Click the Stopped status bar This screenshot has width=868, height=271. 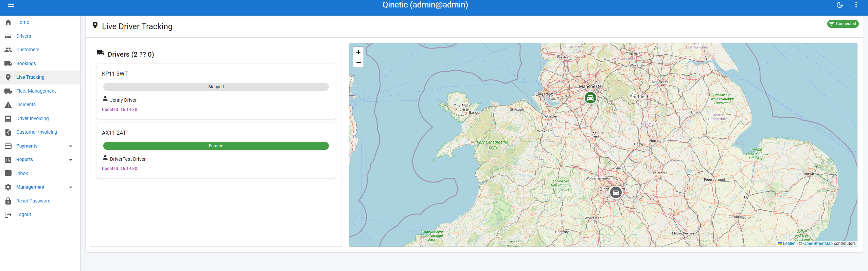point(216,87)
